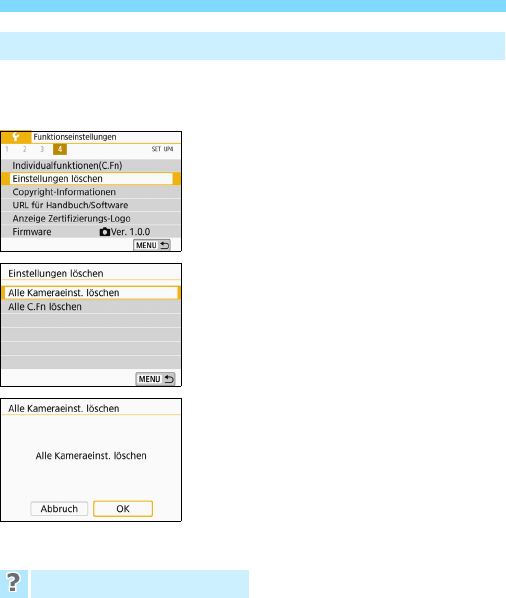Open setup page tab 1
The height and width of the screenshot is (598, 506).
(7, 149)
